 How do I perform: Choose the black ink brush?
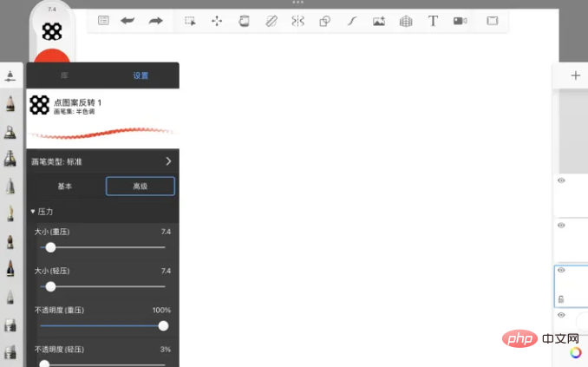click(x=10, y=268)
